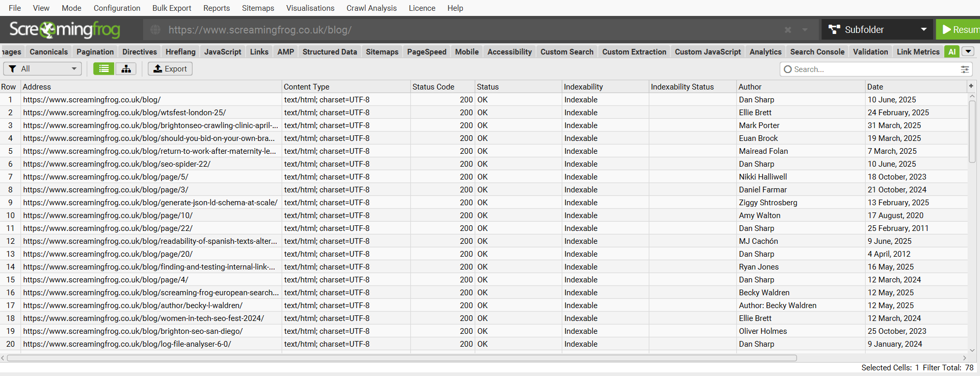Click the scroll down arrow
The width and height of the screenshot is (980, 376).
[x=972, y=350]
